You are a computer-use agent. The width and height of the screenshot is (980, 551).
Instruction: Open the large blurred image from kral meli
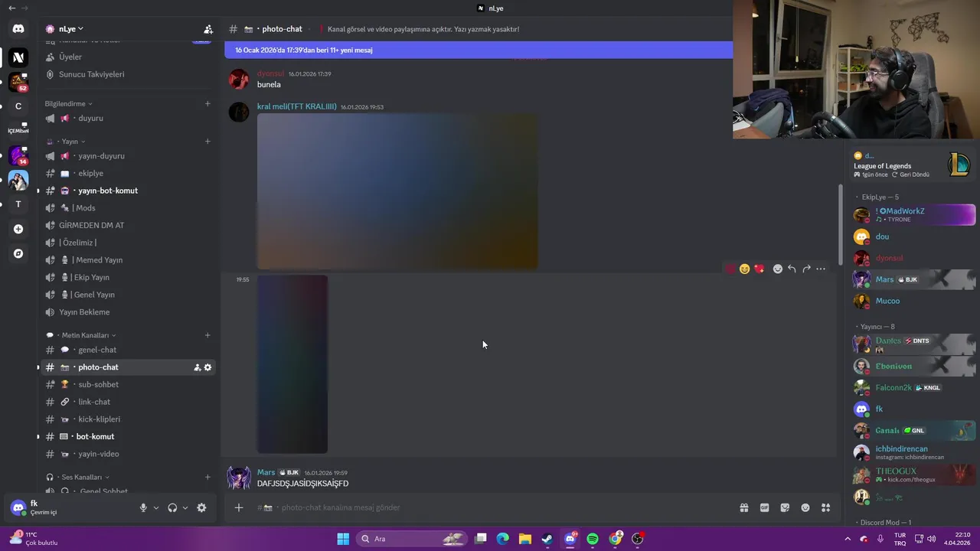[397, 191]
